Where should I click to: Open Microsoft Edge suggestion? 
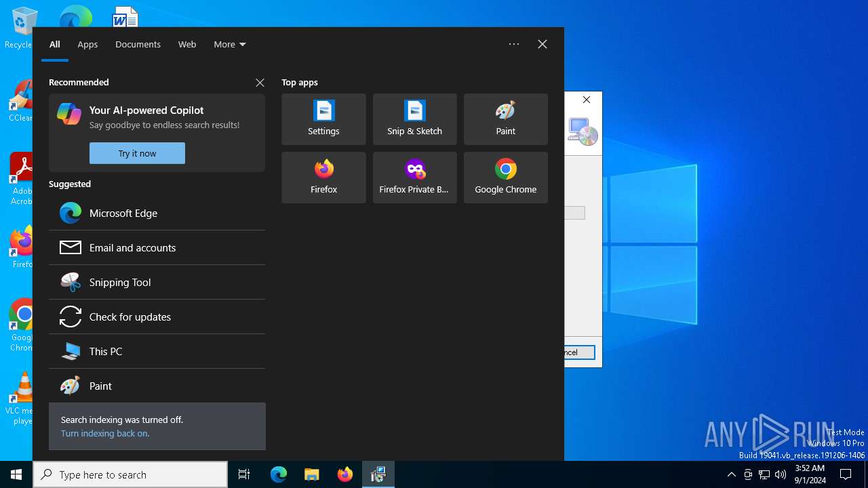click(157, 213)
